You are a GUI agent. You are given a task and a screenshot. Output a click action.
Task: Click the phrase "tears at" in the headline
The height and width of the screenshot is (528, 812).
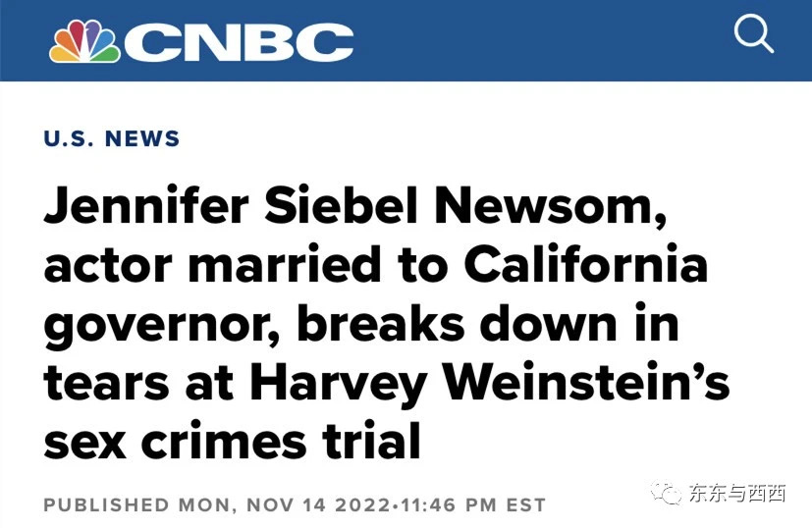pyautogui.click(x=138, y=385)
